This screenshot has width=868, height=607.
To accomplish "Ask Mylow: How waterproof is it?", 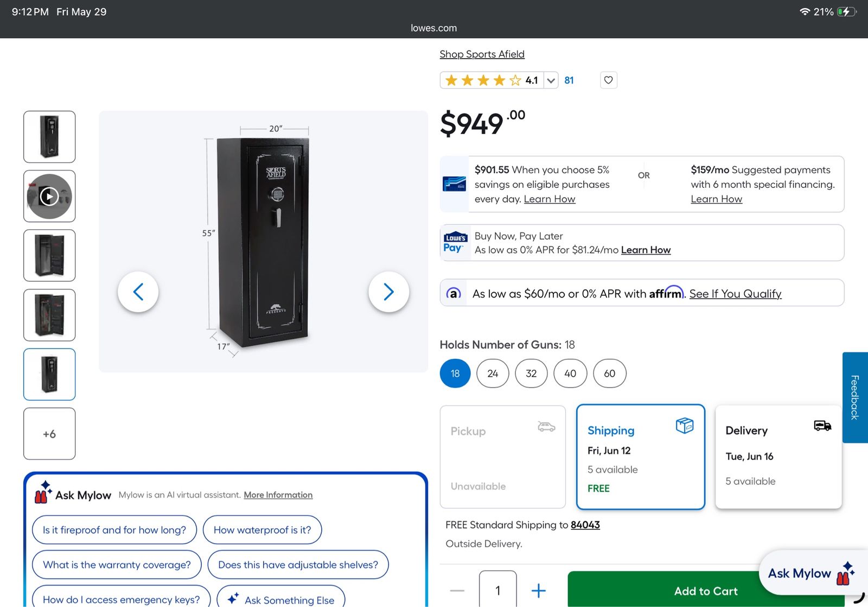I will [x=262, y=530].
